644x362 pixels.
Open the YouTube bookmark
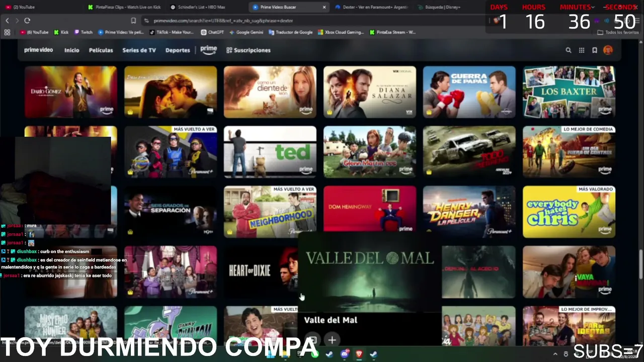(35, 32)
